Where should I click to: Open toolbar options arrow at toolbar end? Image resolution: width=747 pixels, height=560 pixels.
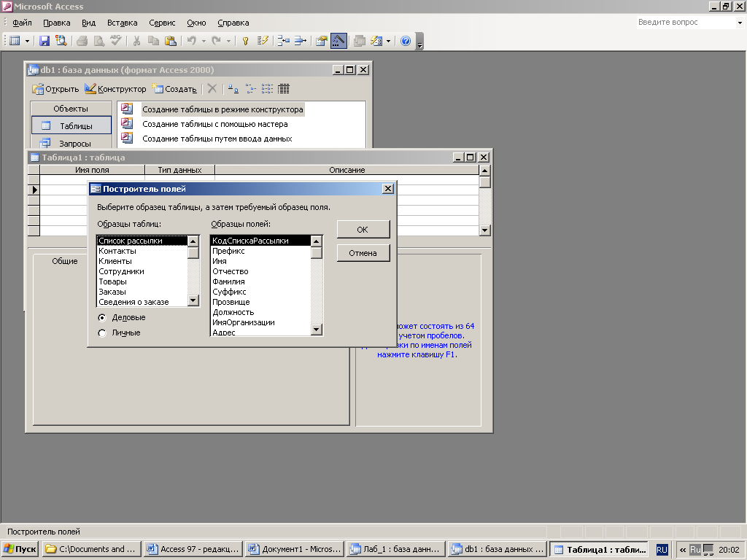(419, 42)
